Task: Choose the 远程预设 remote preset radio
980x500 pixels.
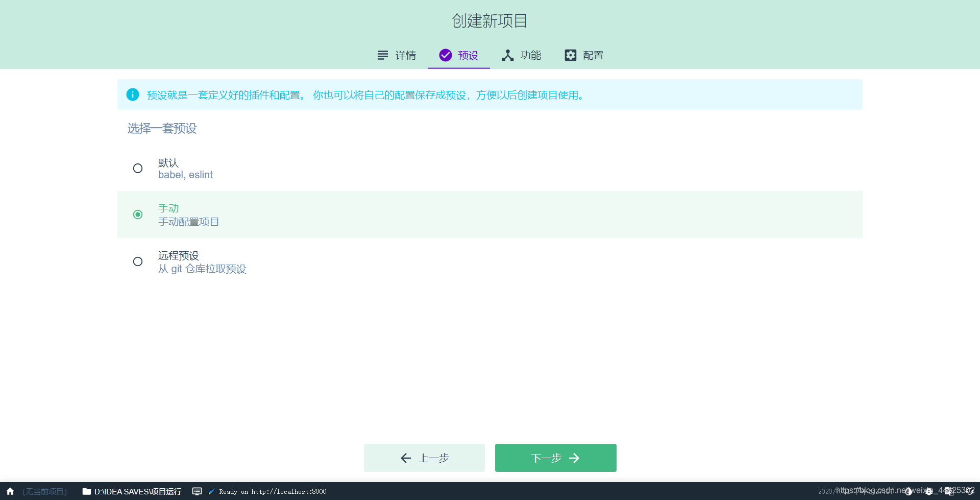Action: coord(138,261)
